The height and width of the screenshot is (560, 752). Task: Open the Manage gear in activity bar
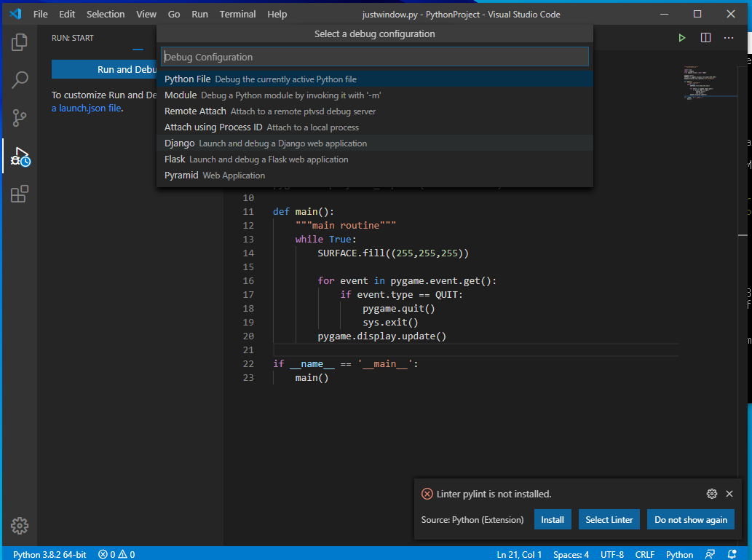pos(19,526)
